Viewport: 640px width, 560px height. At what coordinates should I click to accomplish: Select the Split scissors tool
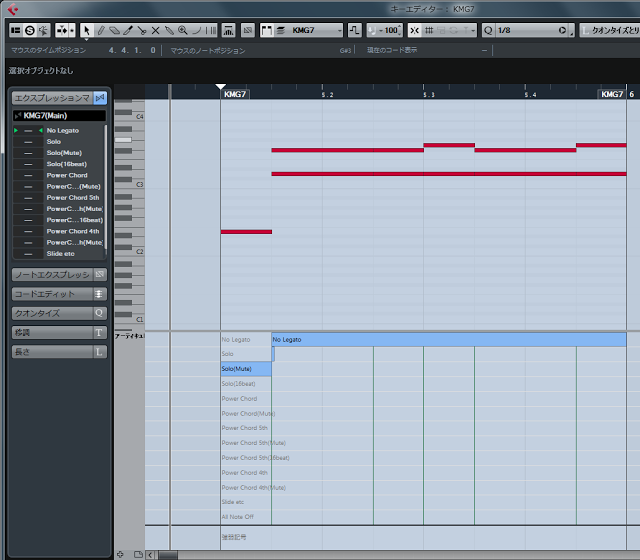142,30
